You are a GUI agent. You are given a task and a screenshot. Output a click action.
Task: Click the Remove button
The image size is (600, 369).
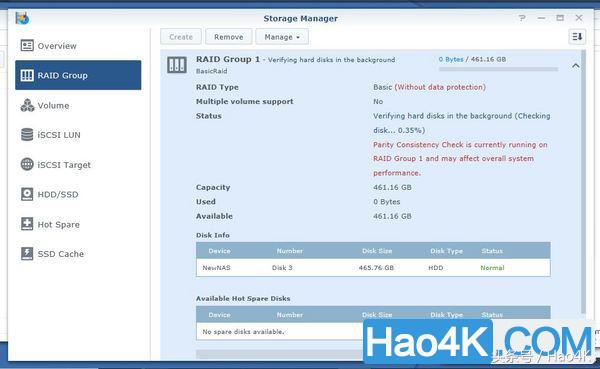coord(228,37)
